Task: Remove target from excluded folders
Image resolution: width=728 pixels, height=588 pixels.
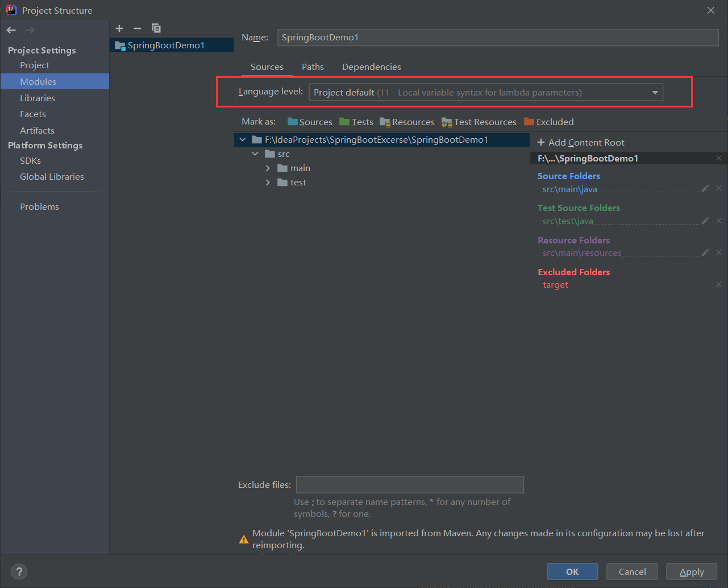Action: [719, 284]
